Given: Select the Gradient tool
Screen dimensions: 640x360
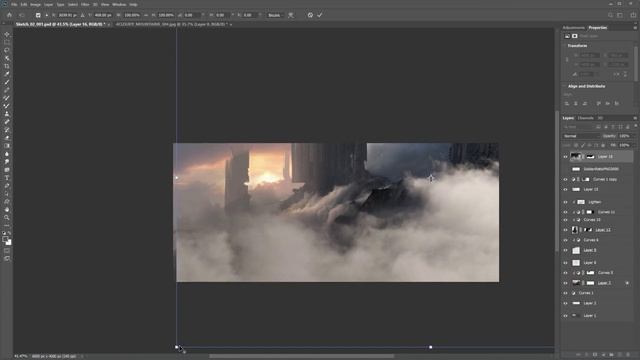Looking at the screenshot, I should point(7,146).
